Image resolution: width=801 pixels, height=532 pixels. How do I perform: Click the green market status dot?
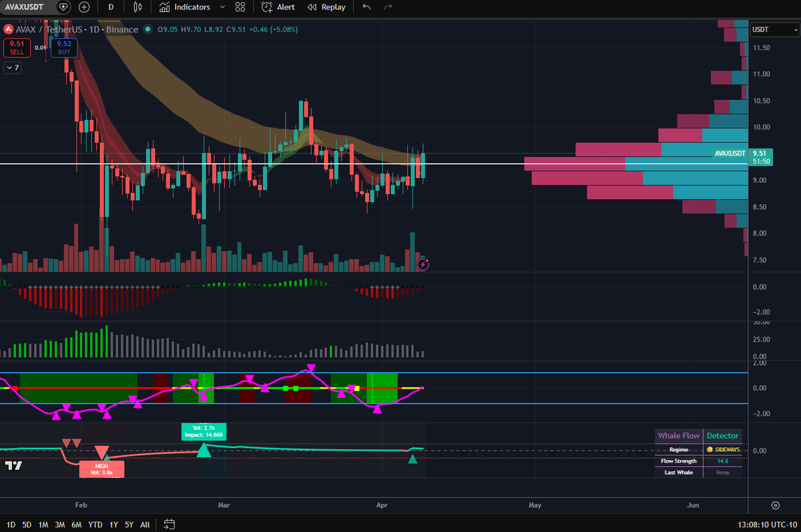148,29
